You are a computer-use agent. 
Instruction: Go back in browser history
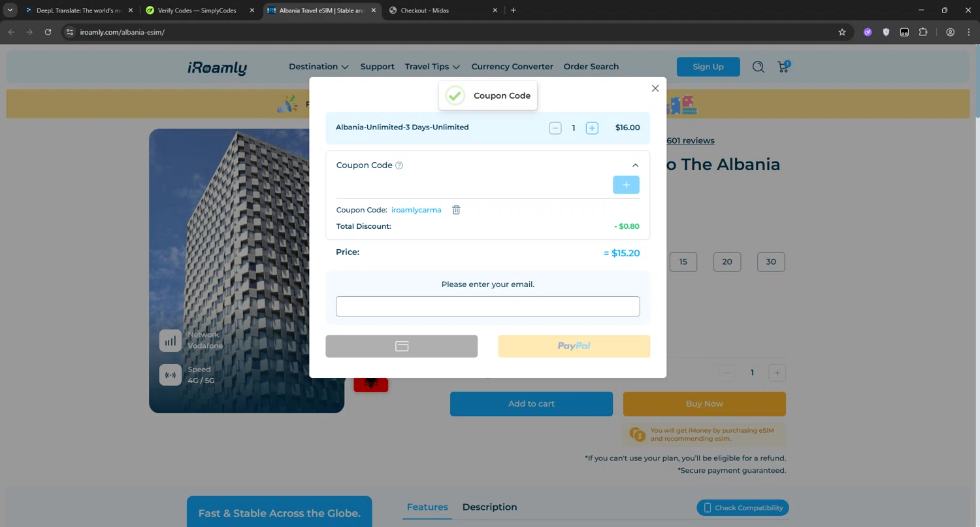coord(11,32)
